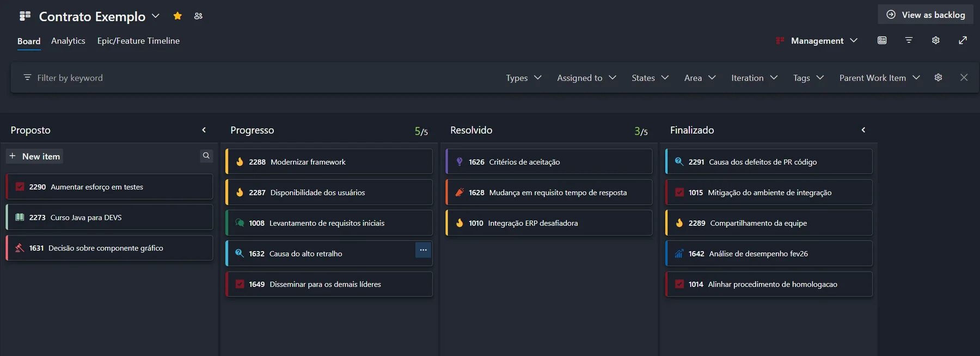Image resolution: width=980 pixels, height=356 pixels.
Task: Open Compartilhamento da equipe card
Action: (x=769, y=223)
